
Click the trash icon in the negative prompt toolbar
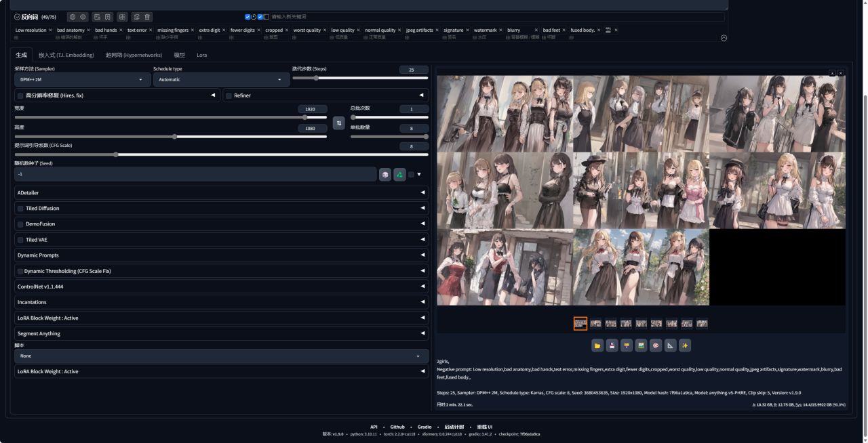[148, 17]
